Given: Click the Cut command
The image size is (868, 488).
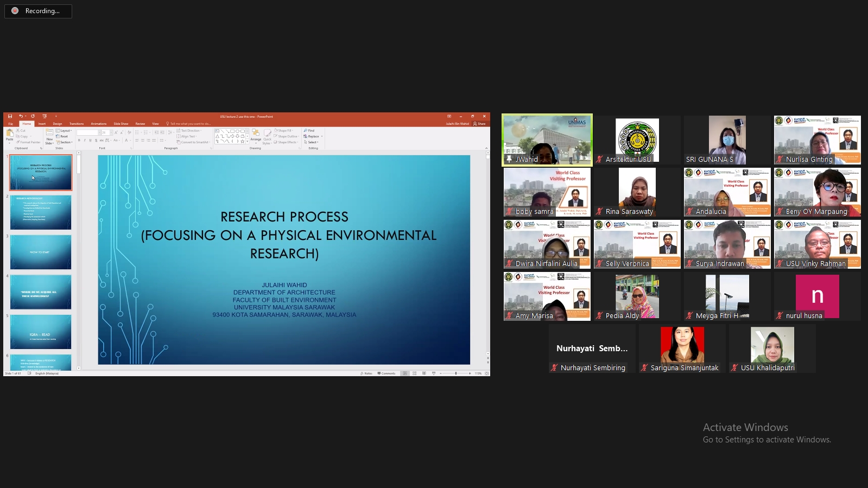Looking at the screenshot, I should pyautogui.click(x=21, y=130).
